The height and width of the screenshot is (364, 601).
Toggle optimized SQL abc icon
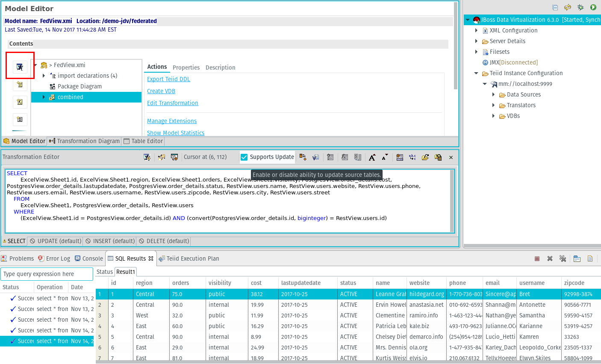tap(412, 157)
